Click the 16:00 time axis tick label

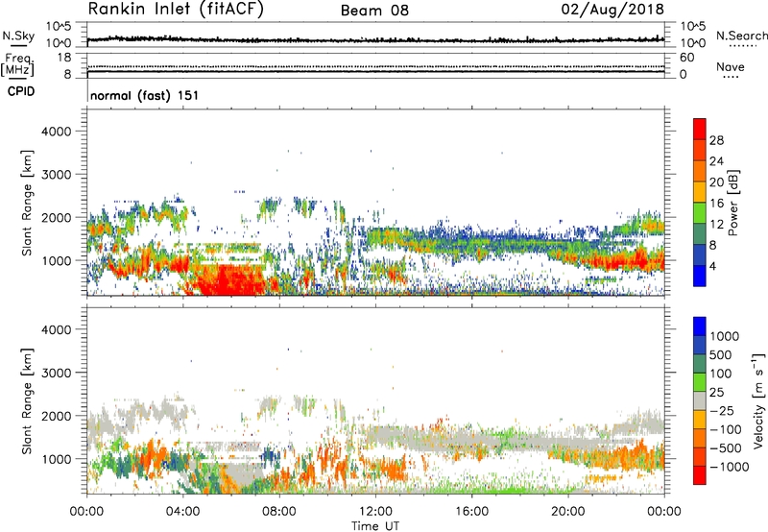[471, 512]
